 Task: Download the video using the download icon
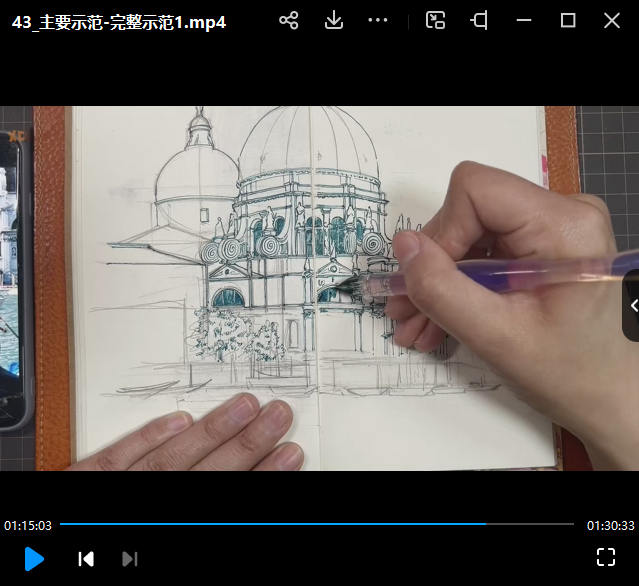pos(334,21)
